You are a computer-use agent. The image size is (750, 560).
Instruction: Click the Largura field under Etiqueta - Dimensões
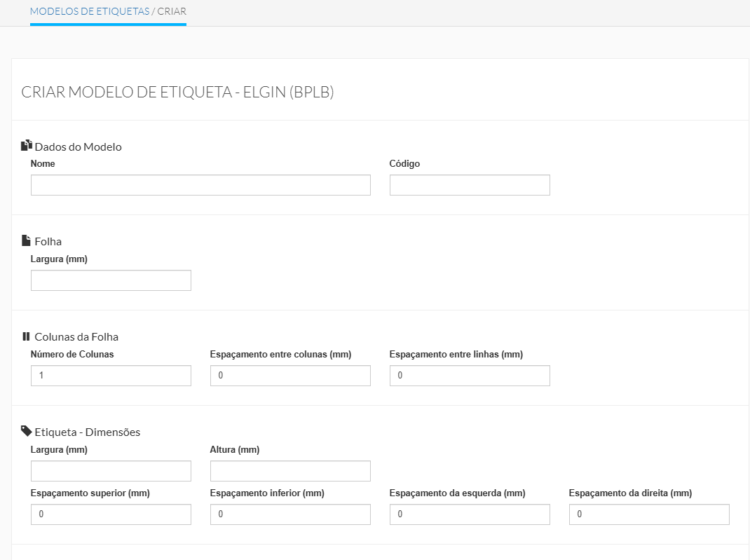111,471
